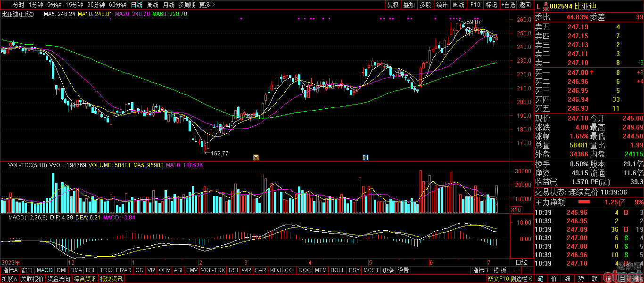Open the 模板 template menu

[500, 270]
